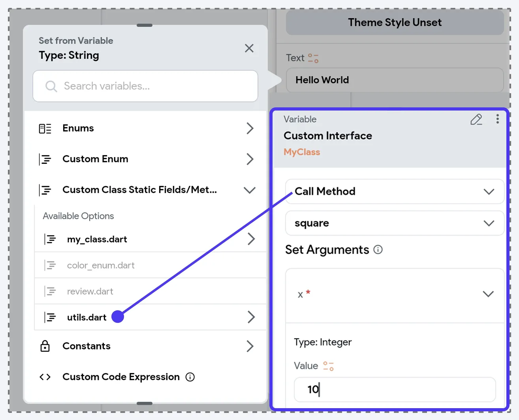This screenshot has width=519, height=420.
Task: Select color_enum.dart option
Action: [x=150, y=265]
